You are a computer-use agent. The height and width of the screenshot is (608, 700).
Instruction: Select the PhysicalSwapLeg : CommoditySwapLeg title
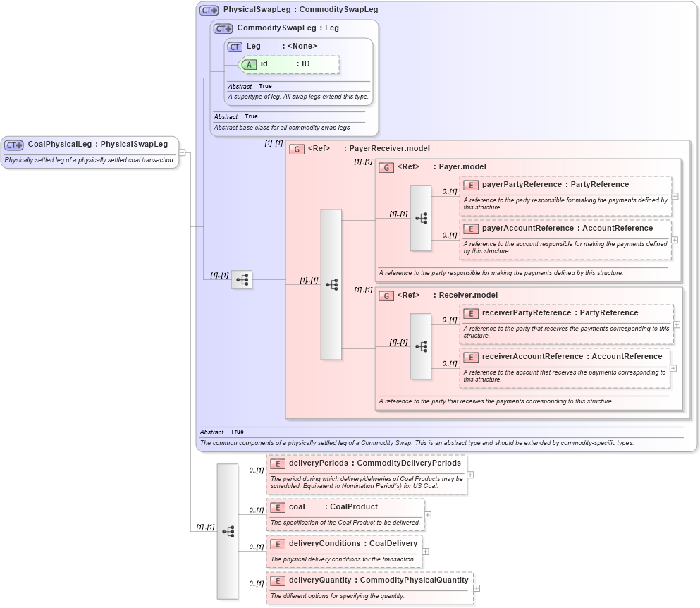(x=300, y=9)
